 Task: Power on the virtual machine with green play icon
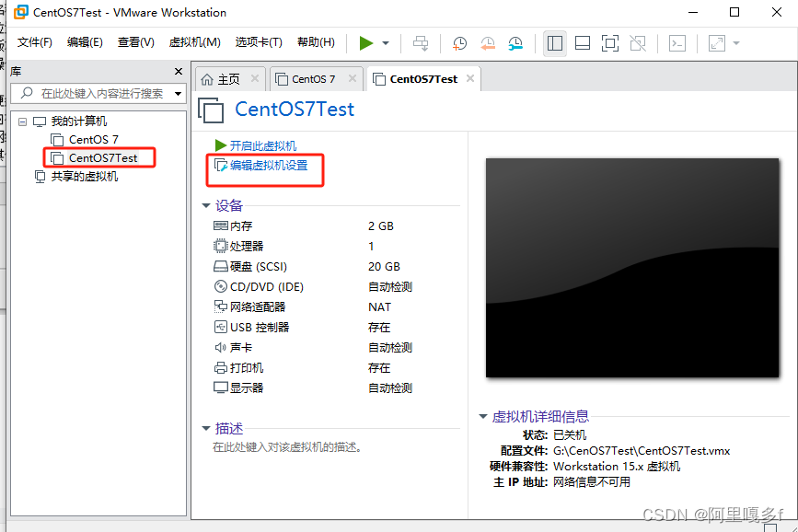364,43
